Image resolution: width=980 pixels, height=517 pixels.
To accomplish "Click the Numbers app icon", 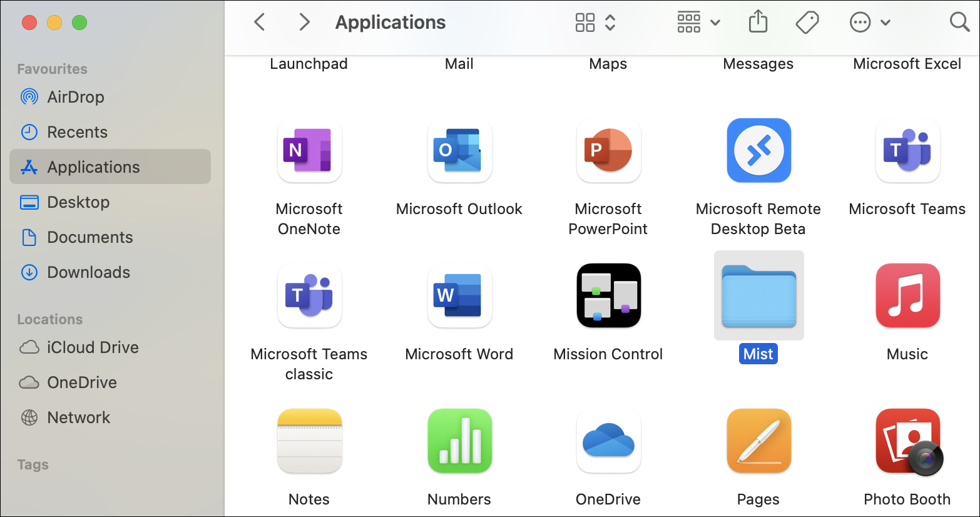I will coord(459,441).
